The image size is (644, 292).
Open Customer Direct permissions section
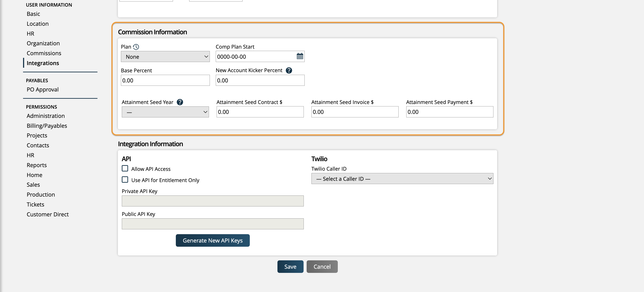coord(47,214)
